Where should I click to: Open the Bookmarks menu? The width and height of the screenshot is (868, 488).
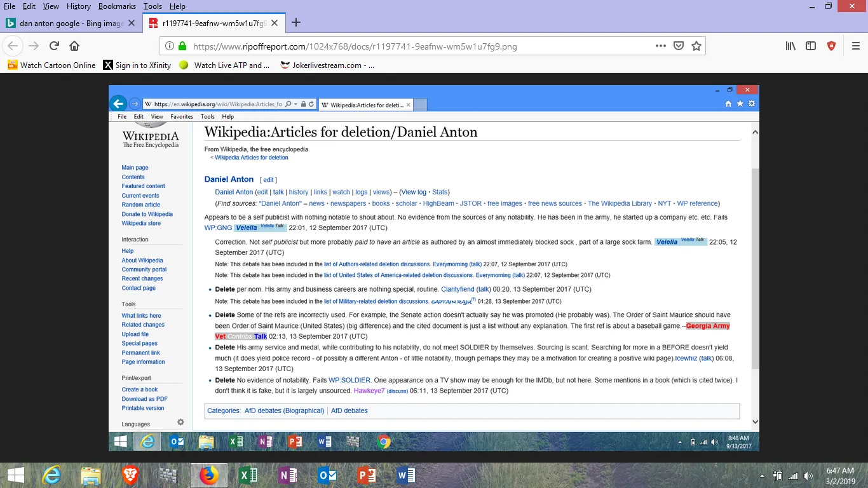[x=117, y=6]
